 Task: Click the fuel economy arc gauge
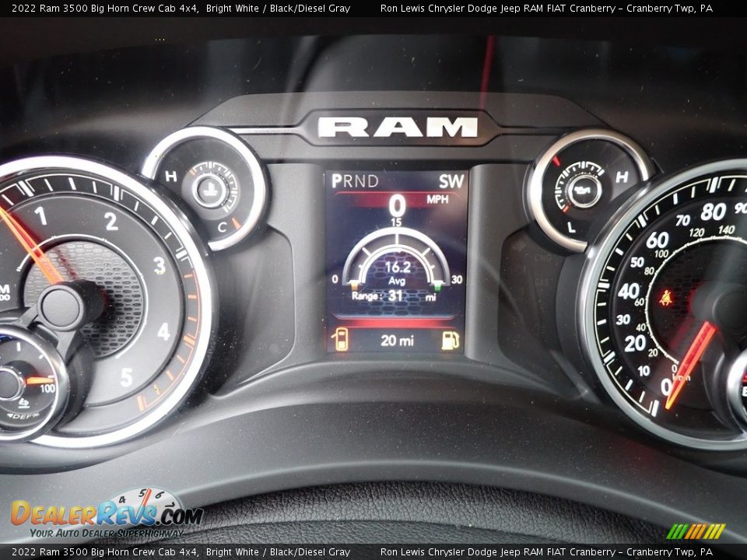(396, 257)
